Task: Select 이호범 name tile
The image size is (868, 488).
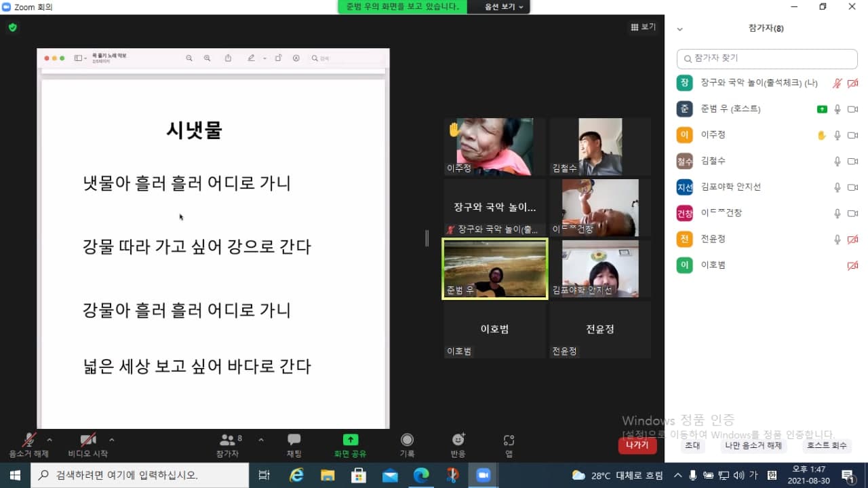Action: pos(494,329)
